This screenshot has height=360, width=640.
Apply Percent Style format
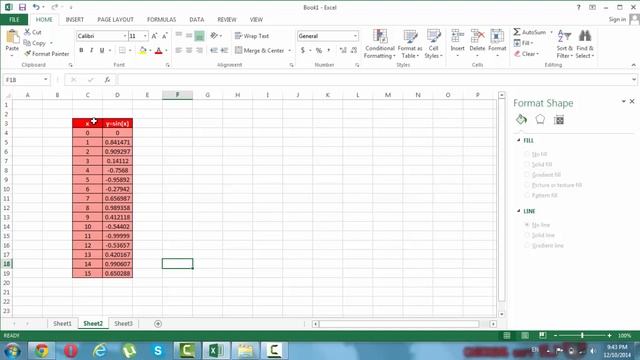319,50
